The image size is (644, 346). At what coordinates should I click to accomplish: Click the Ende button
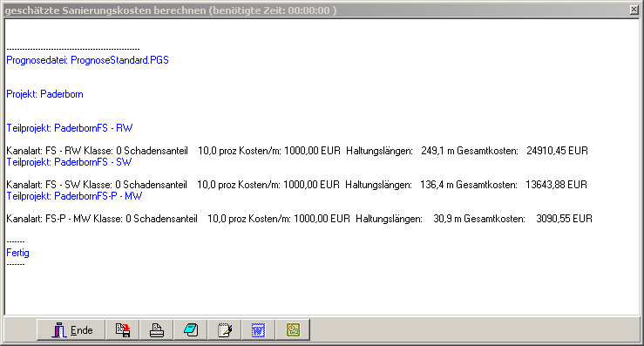point(71,330)
